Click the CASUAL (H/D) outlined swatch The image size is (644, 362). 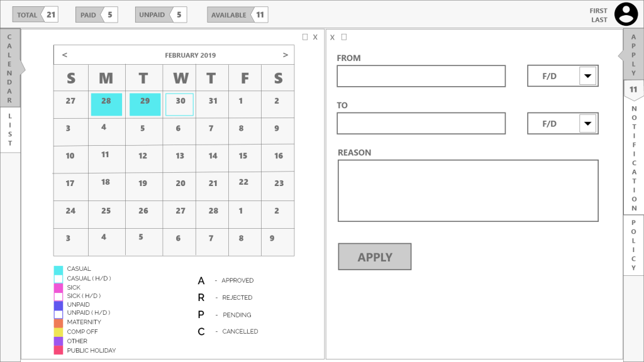(x=58, y=279)
